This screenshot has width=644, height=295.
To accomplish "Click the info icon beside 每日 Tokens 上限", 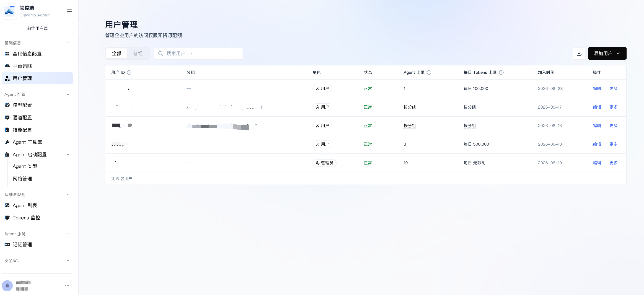I will 501,72.
